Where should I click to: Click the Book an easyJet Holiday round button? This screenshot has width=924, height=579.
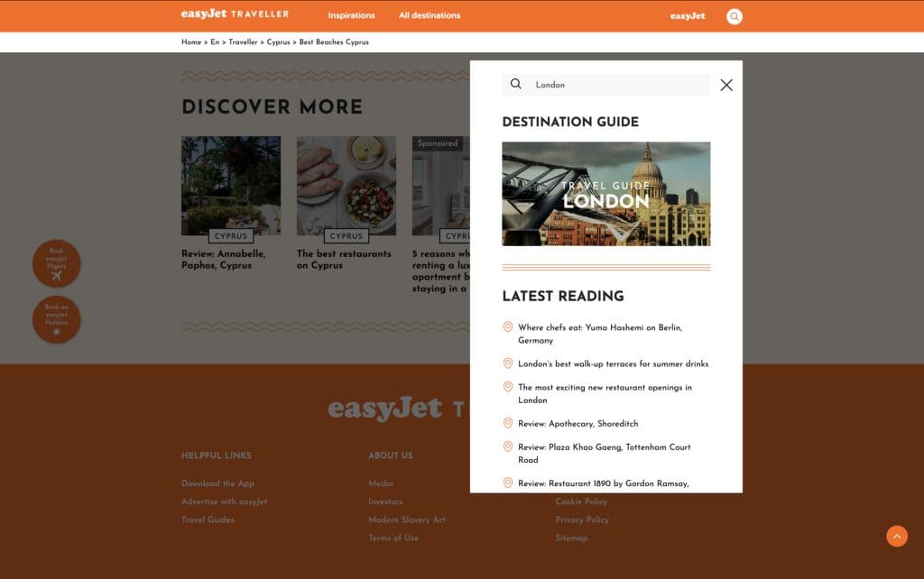[57, 319]
